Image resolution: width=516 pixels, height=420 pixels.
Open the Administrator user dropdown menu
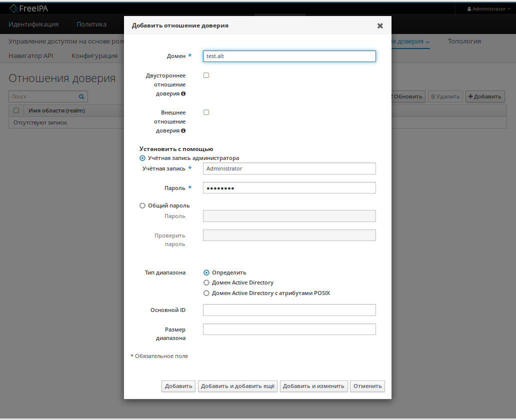(x=488, y=9)
